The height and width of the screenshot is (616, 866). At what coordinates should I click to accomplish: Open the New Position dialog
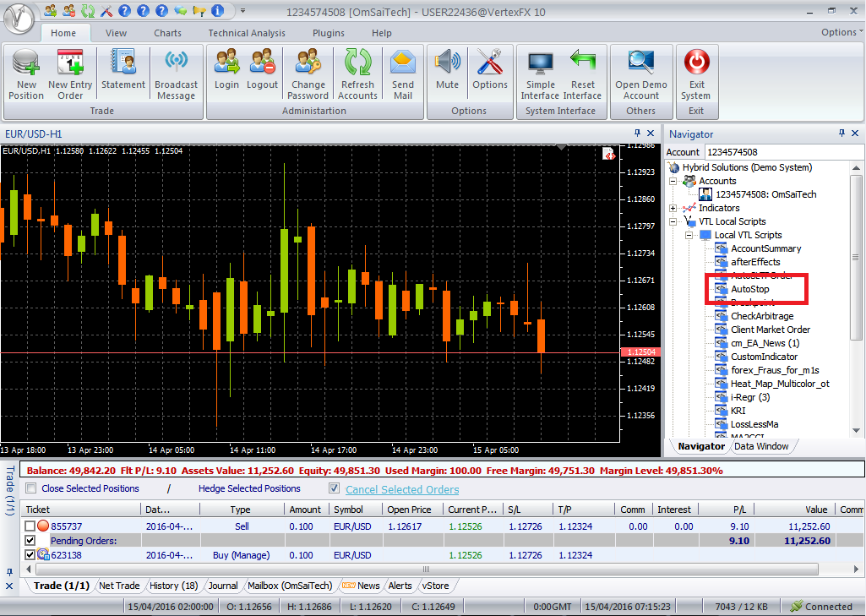point(26,74)
